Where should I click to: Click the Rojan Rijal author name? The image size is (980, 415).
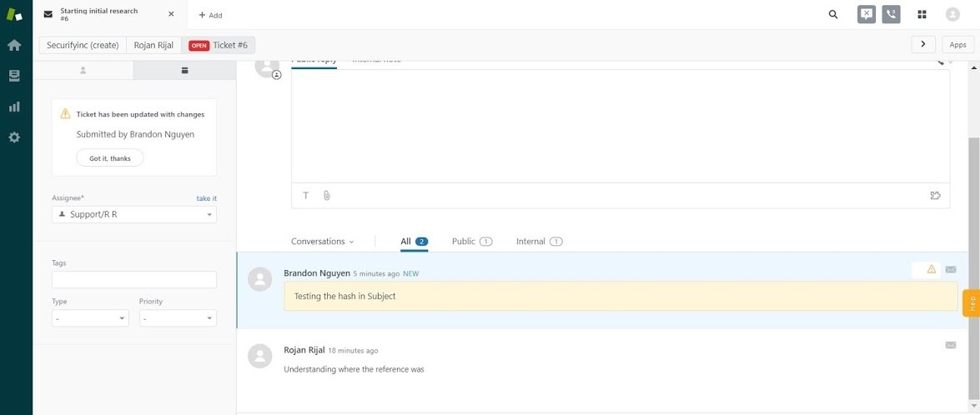click(x=304, y=349)
